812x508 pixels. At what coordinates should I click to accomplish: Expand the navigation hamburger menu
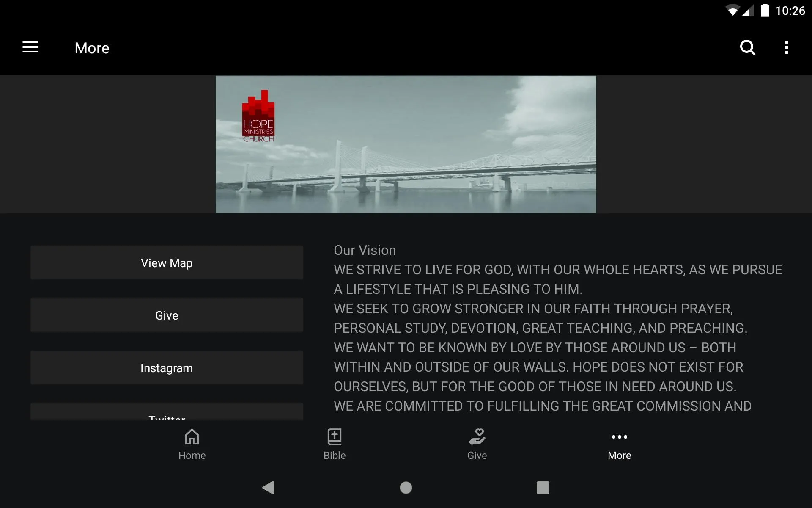(x=30, y=47)
